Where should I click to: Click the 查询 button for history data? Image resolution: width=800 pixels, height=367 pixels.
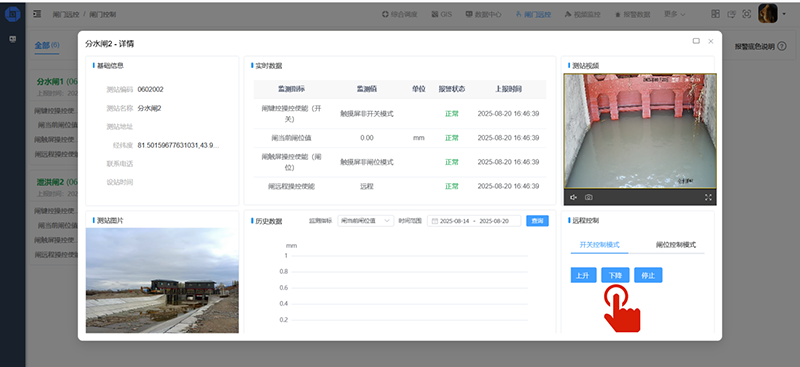pyautogui.click(x=537, y=221)
